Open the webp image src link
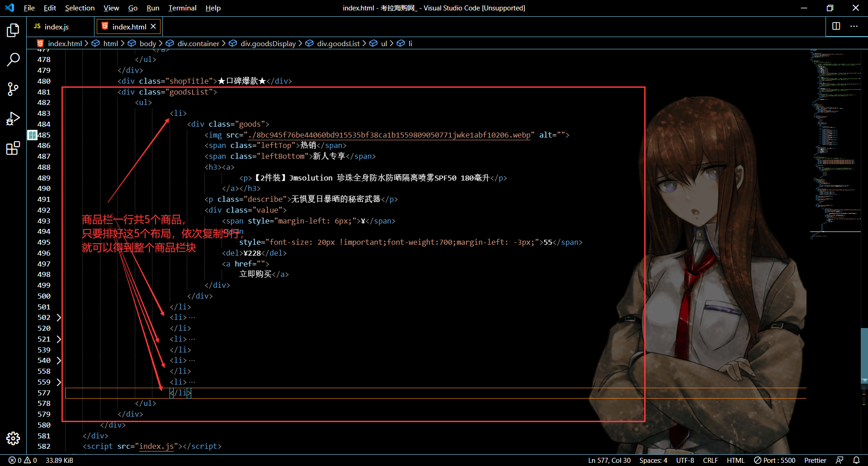 [x=389, y=135]
